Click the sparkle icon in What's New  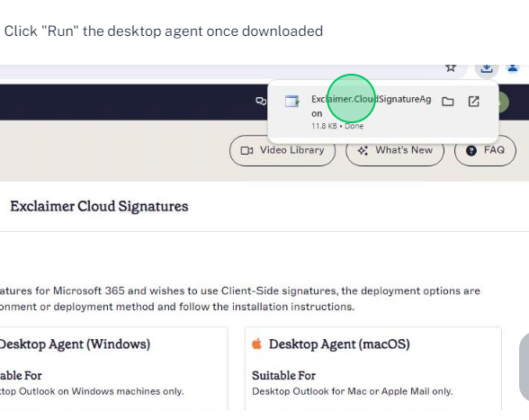[x=363, y=150]
